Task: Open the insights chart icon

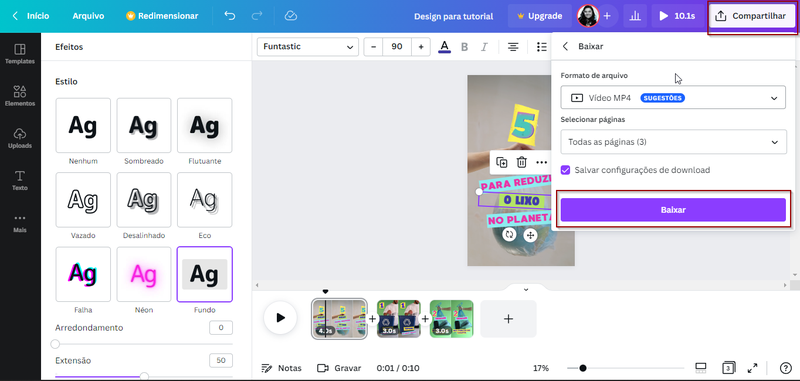Action: (x=635, y=16)
